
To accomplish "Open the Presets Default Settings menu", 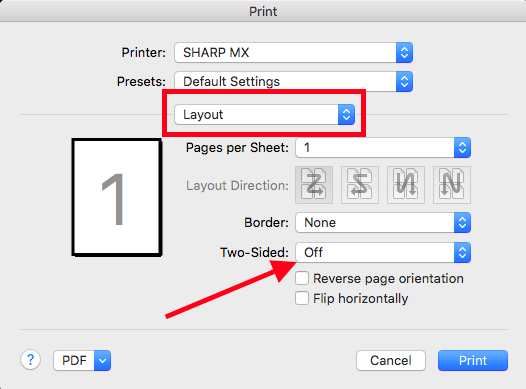I will click(x=294, y=81).
